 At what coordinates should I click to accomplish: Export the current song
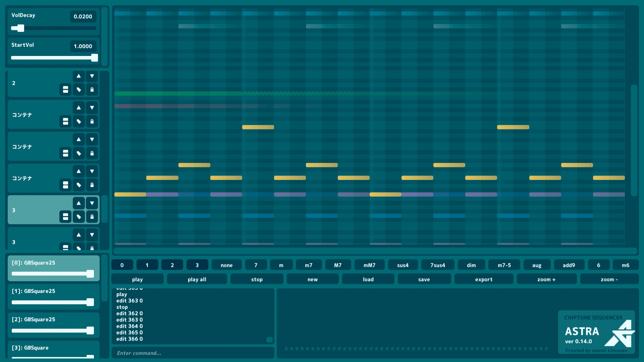484,279
